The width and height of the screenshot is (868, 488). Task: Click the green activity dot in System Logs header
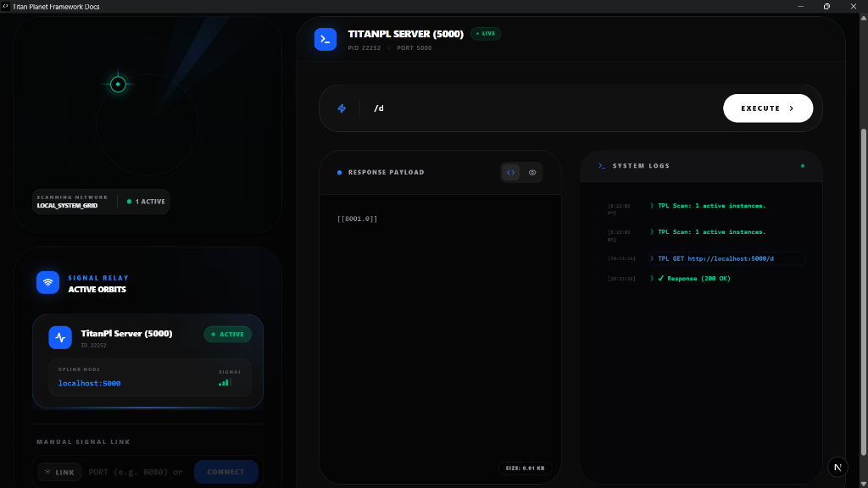[x=803, y=166]
